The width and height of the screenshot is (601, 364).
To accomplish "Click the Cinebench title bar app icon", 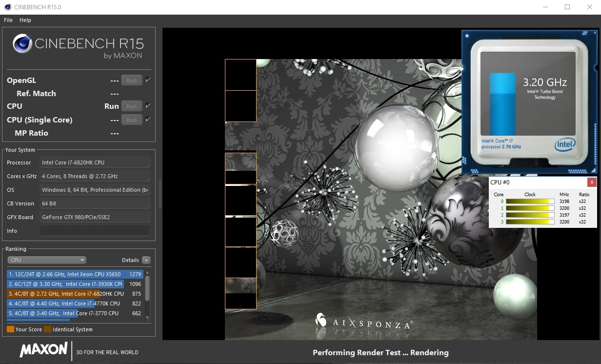I will tap(8, 7).
